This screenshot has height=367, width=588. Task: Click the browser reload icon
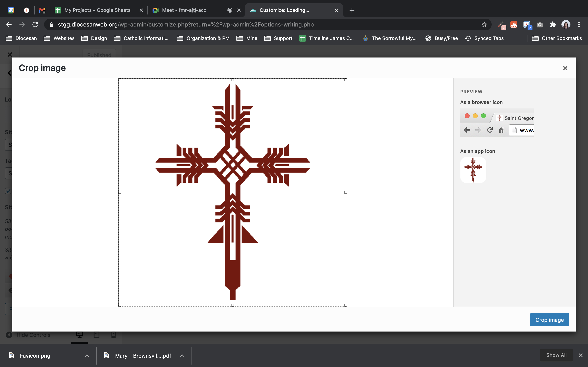tap(35, 24)
